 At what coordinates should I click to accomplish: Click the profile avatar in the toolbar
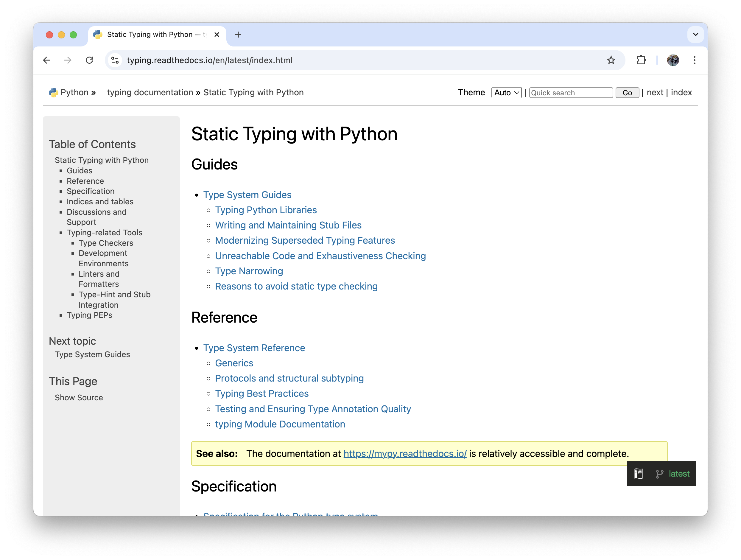coord(673,60)
